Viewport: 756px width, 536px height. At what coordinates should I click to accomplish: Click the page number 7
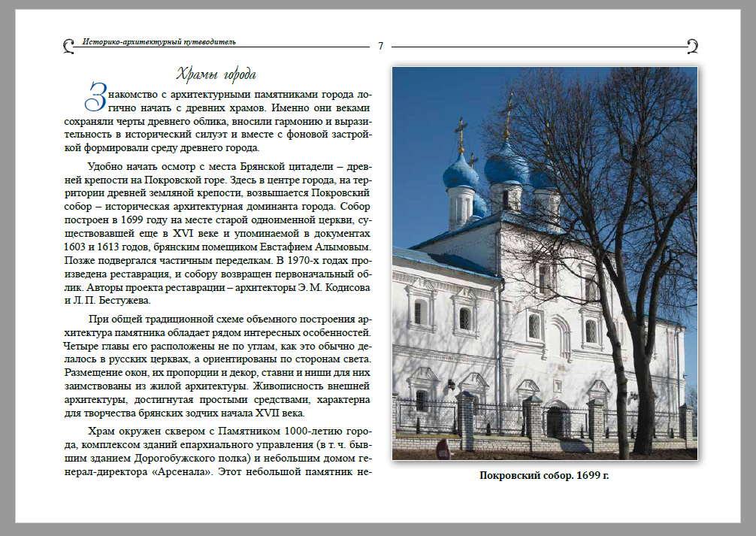click(x=380, y=47)
